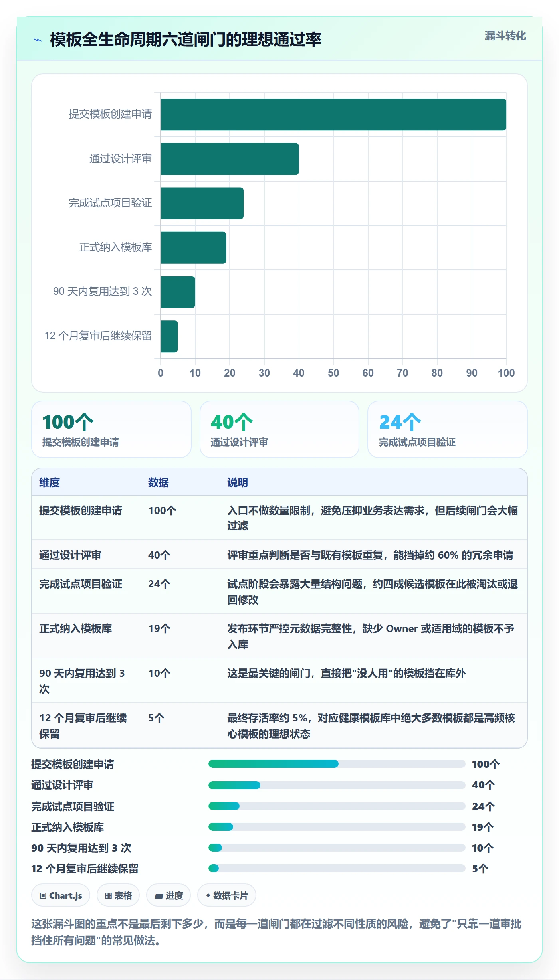Click the 数据 column header
559x980 pixels.
click(159, 482)
